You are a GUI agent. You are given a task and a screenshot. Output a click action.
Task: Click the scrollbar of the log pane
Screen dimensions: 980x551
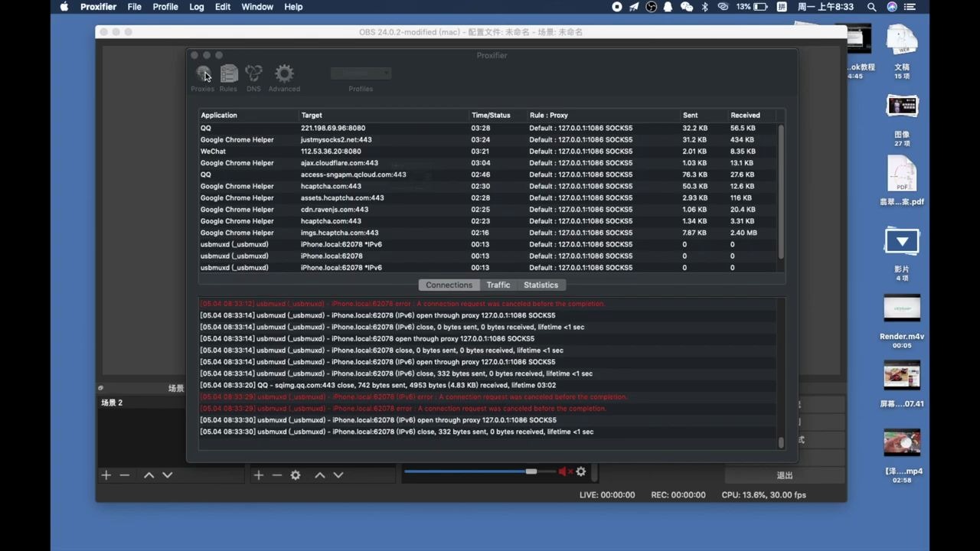781,442
